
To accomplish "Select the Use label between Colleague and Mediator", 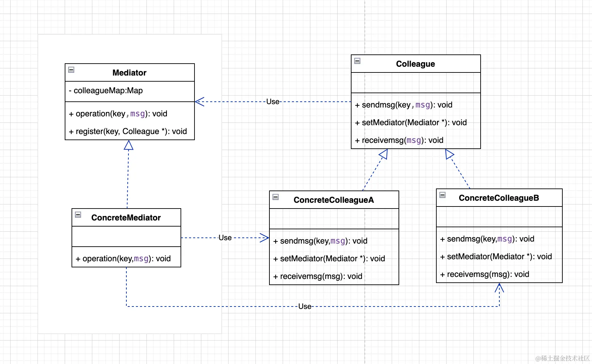I will (x=273, y=102).
